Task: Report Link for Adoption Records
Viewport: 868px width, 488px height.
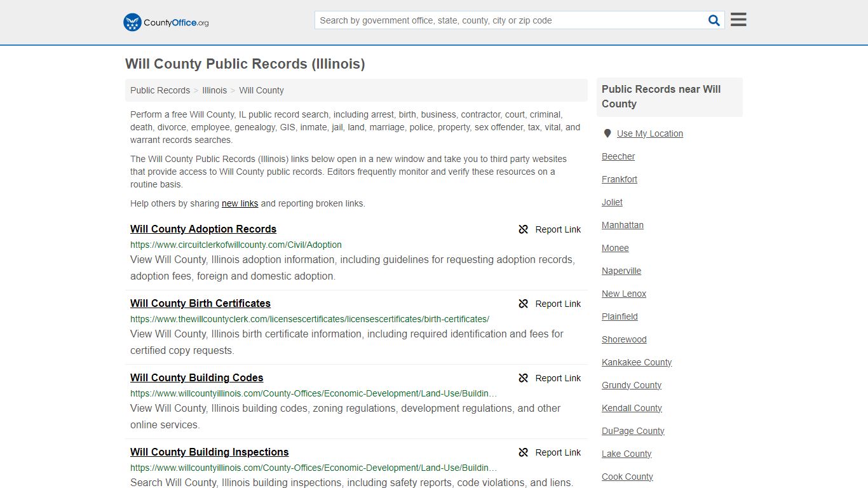Action: [558, 229]
